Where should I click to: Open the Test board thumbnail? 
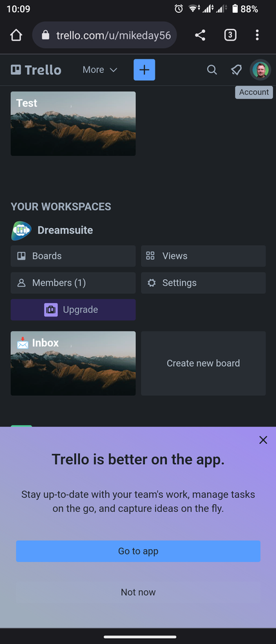(x=73, y=124)
